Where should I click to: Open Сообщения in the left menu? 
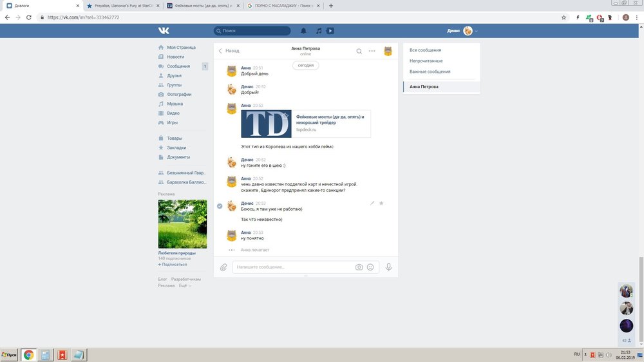coord(178,66)
